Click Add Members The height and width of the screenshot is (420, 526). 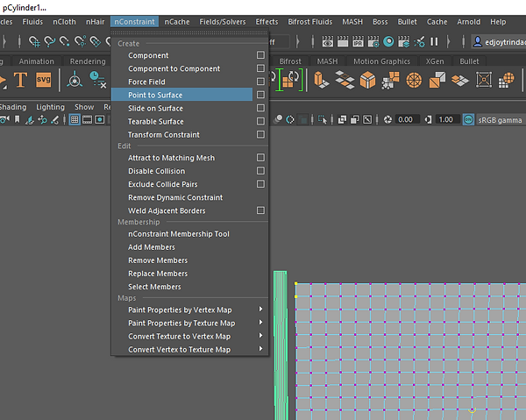click(152, 247)
